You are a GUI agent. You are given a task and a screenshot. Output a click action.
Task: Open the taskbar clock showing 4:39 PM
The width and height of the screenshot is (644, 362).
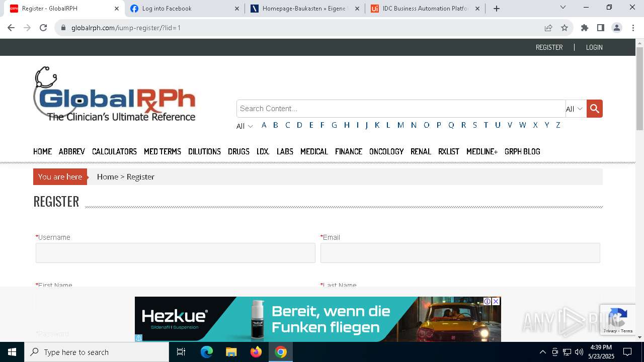click(x=601, y=352)
